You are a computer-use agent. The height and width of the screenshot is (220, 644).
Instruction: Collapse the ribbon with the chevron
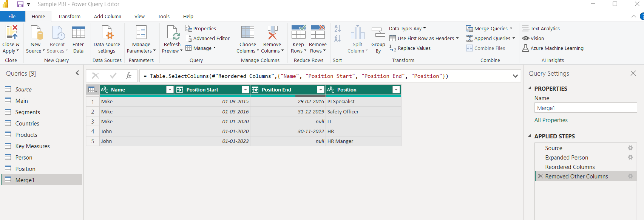point(633,16)
